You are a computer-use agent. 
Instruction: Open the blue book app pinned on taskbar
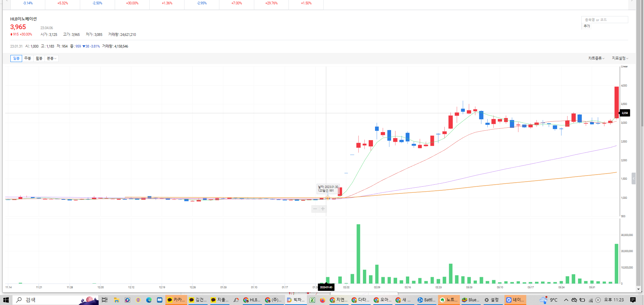[x=160, y=300]
